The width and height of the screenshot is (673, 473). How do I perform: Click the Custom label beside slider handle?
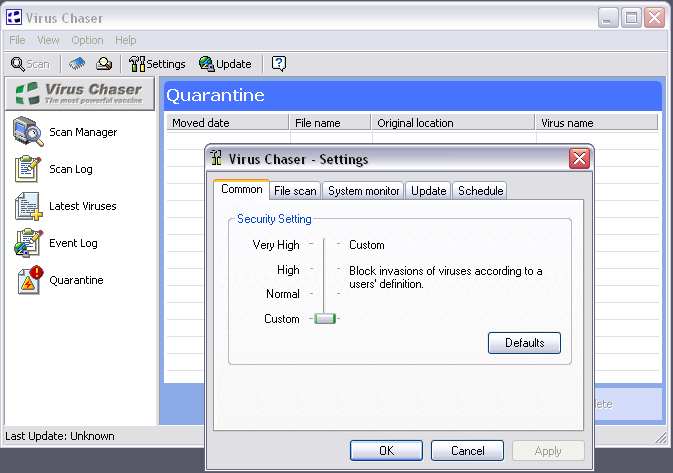click(282, 319)
